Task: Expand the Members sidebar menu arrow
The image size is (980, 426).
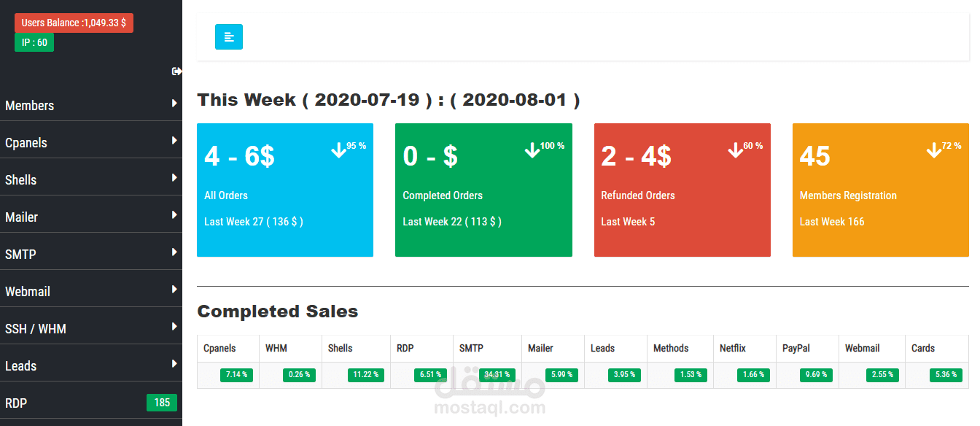Action: click(x=174, y=104)
